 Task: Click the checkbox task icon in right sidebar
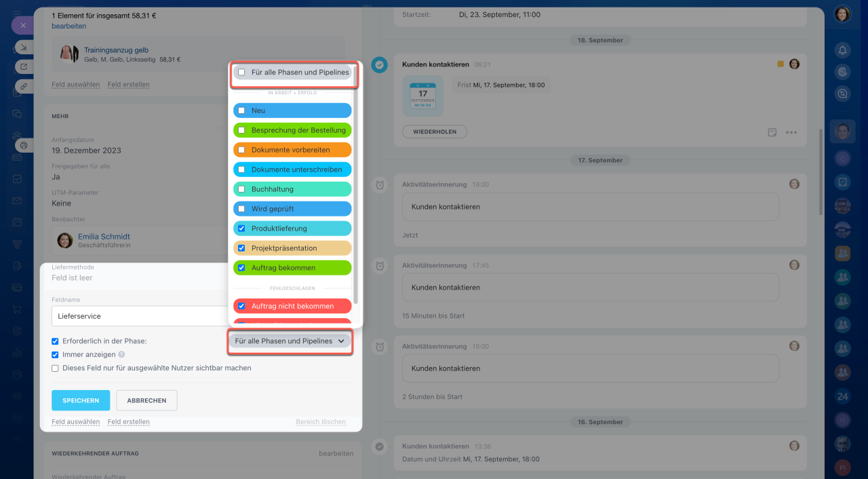pyautogui.click(x=842, y=182)
